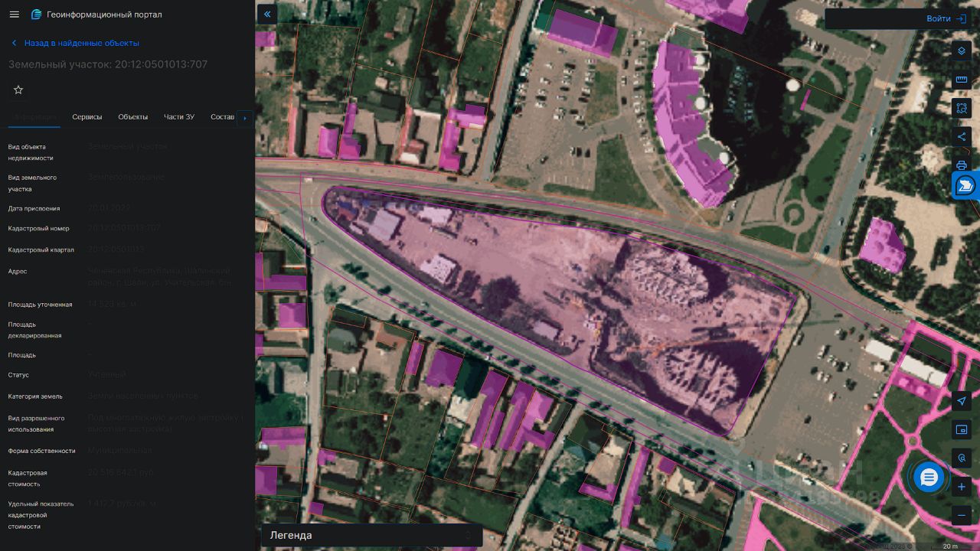Screen dimensions: 980x551
Task: Click the Кадастровый квартал label
Action: point(41,250)
